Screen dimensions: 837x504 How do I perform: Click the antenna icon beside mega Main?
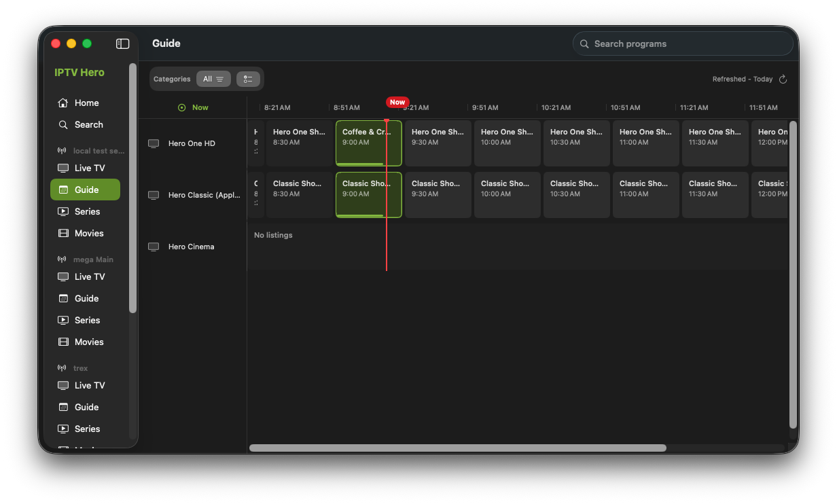tap(62, 259)
